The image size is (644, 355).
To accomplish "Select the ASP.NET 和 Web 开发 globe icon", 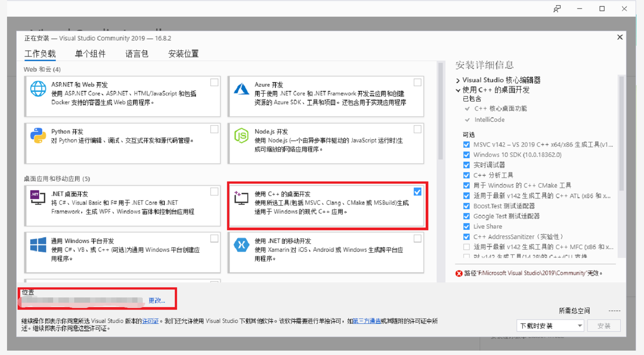I will click(38, 88).
